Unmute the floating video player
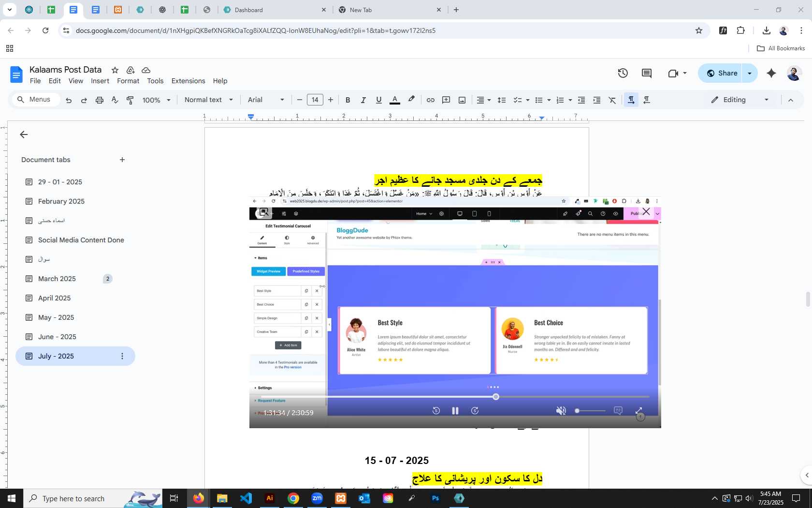 (x=561, y=411)
